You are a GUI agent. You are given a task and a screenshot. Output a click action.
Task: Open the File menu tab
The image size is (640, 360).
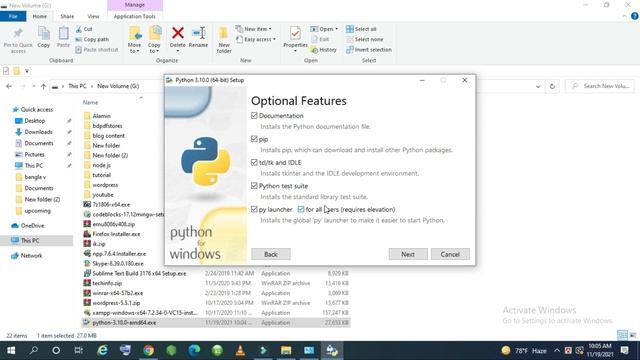pyautogui.click(x=13, y=16)
